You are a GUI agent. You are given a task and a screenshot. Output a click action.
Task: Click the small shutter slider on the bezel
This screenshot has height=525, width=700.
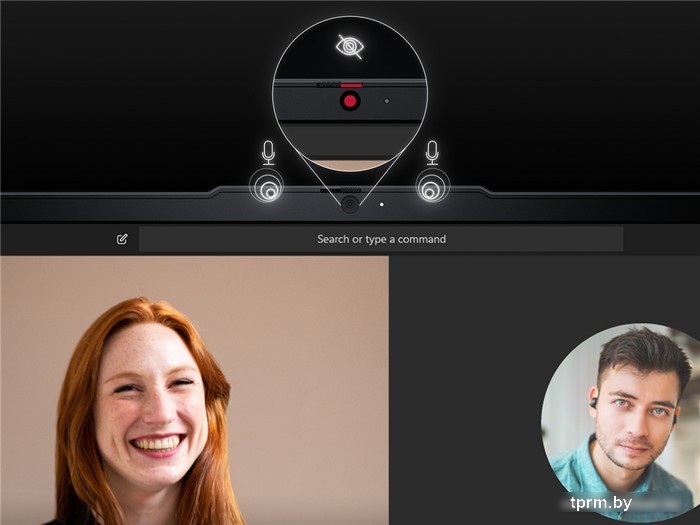pos(349,189)
